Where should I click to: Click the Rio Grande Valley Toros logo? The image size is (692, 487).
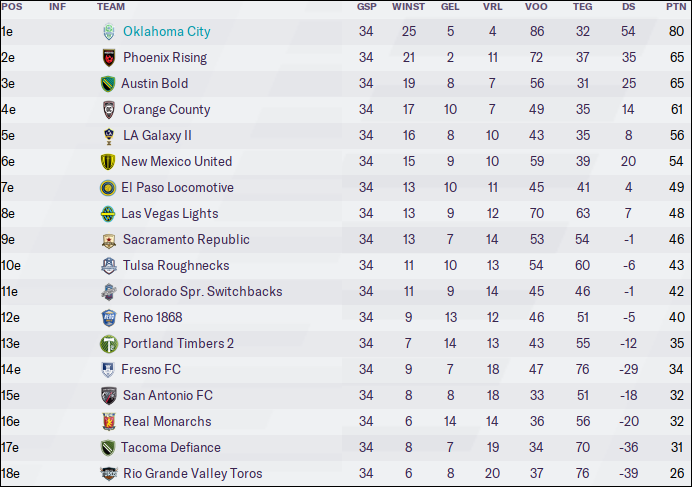[109, 474]
